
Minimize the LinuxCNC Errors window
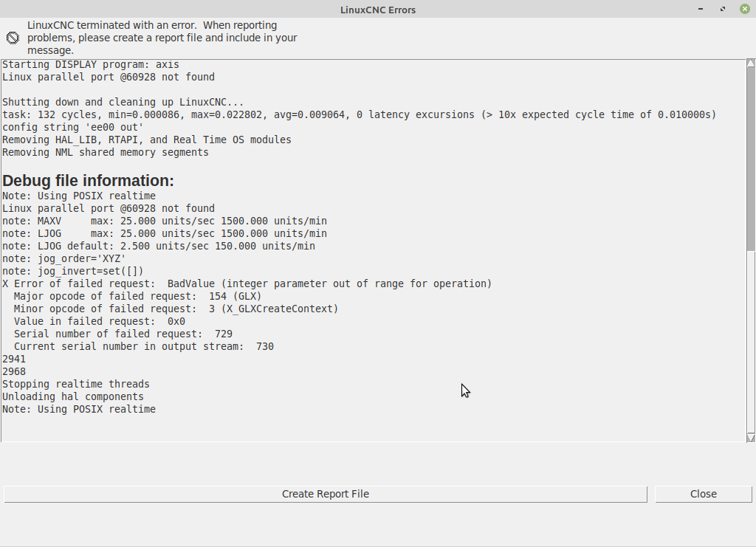701,9
